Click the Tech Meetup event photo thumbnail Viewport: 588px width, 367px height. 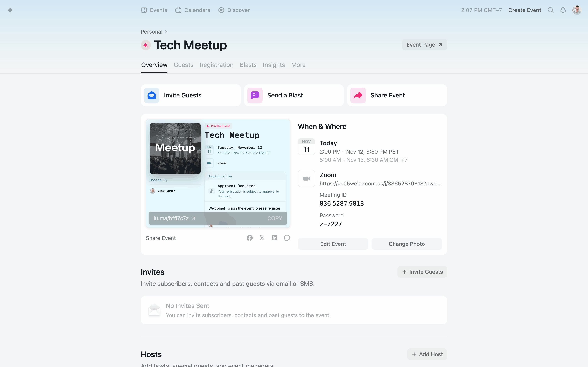(175, 148)
